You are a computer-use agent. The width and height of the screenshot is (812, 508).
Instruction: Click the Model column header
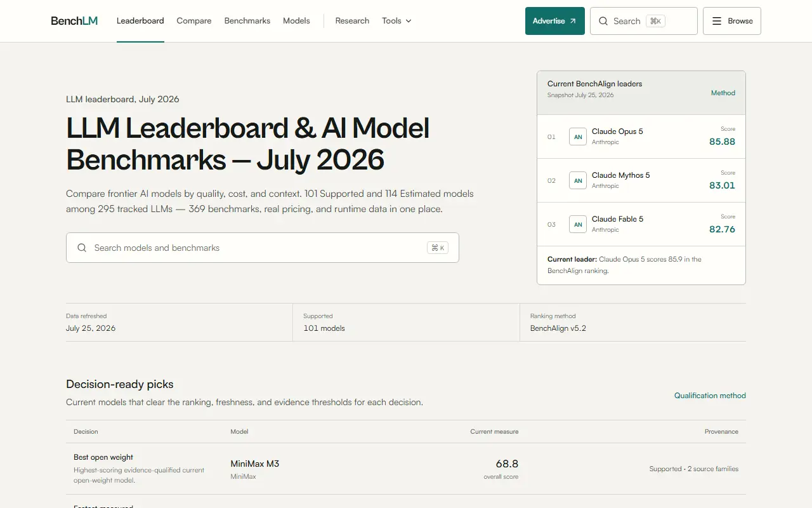coord(239,432)
